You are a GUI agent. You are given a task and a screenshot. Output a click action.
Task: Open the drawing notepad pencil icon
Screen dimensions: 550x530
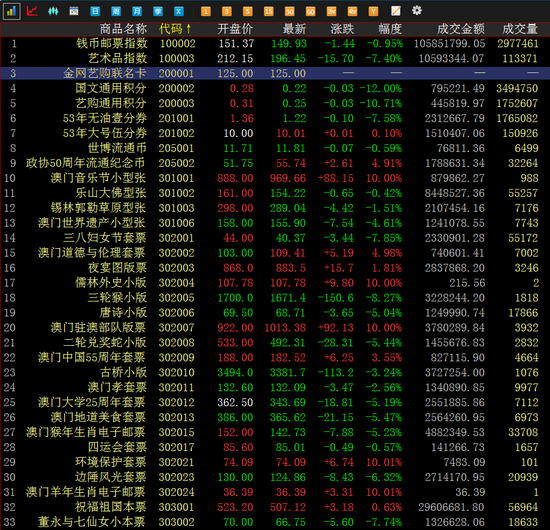pyautogui.click(x=396, y=11)
